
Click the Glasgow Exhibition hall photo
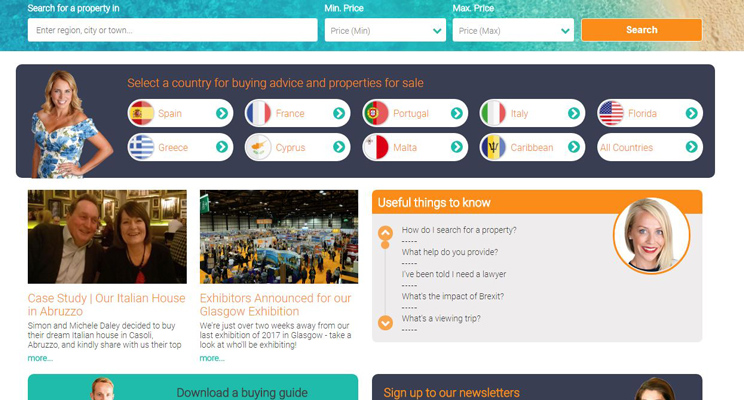278,237
